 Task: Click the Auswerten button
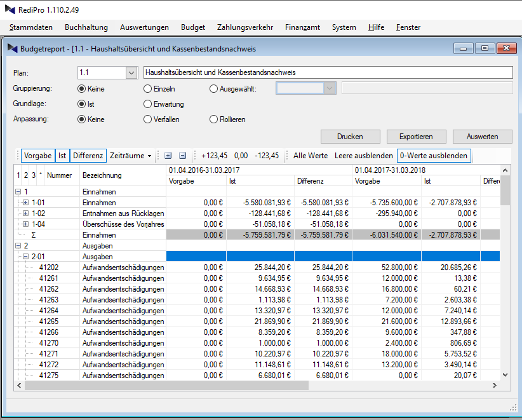(x=482, y=137)
